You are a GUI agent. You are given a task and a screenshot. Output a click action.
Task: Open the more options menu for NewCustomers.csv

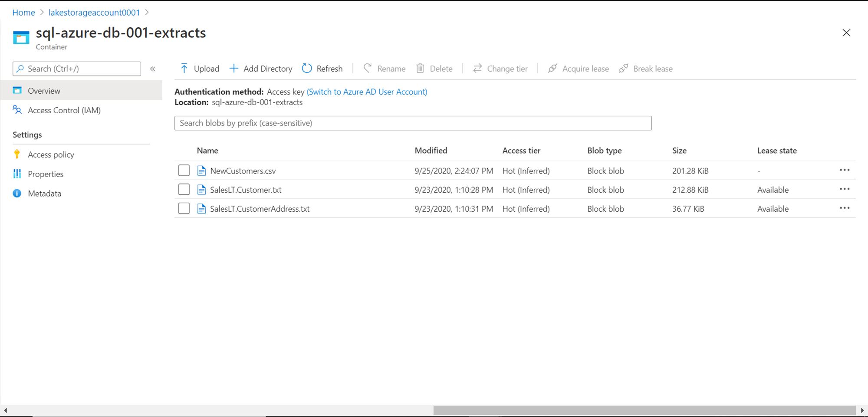[844, 170]
